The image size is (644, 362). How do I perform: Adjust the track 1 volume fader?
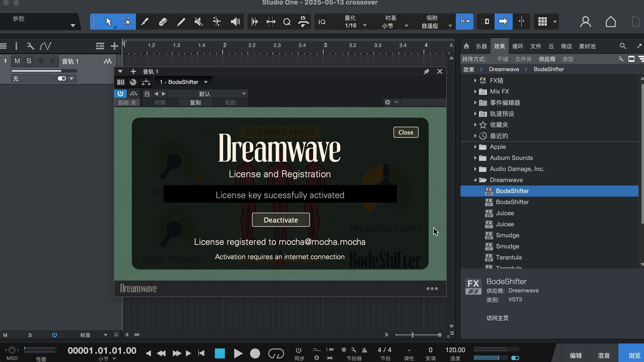(x=44, y=71)
